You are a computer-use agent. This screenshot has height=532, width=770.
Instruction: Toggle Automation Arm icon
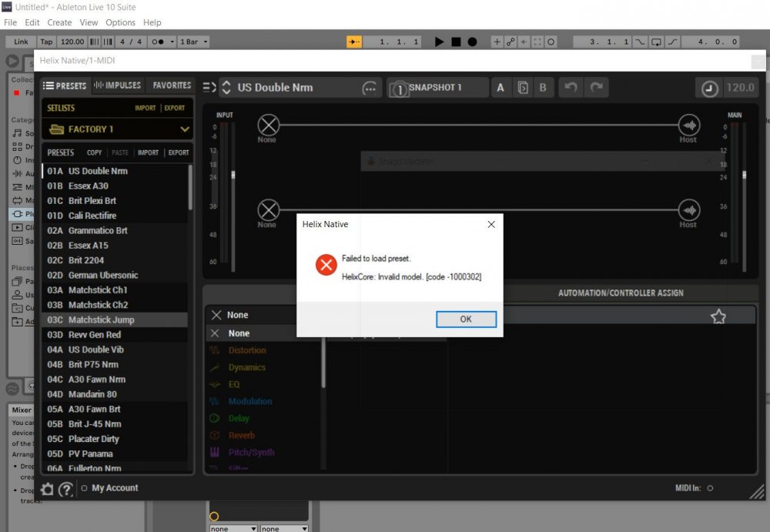(511, 42)
